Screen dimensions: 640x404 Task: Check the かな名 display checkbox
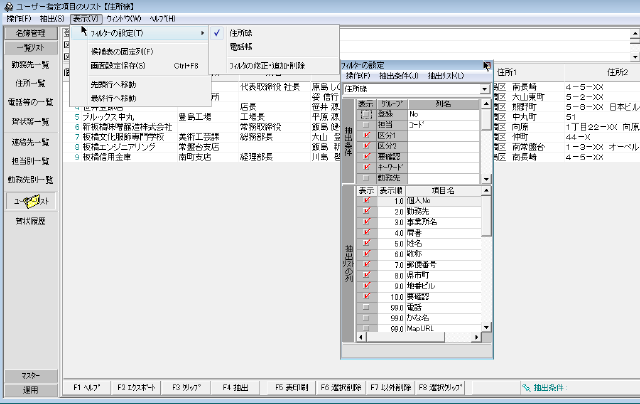coord(366,318)
